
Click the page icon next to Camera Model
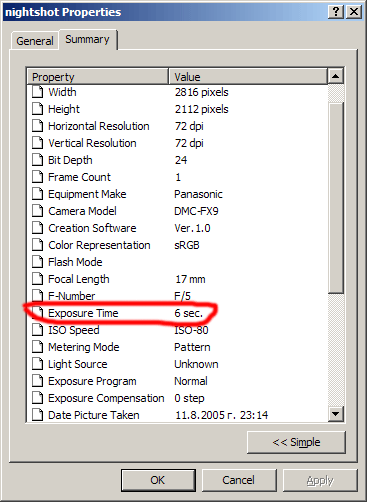click(x=38, y=211)
